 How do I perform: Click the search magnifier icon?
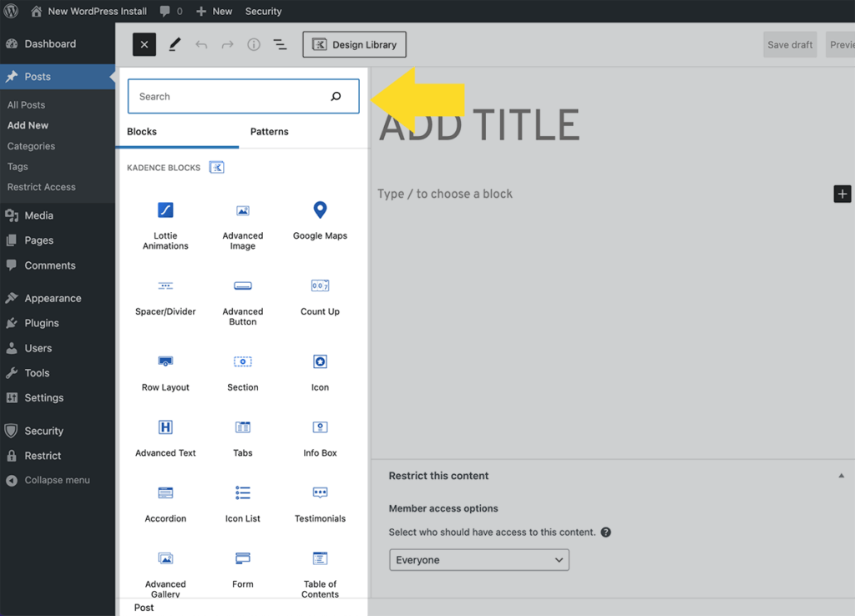point(336,97)
